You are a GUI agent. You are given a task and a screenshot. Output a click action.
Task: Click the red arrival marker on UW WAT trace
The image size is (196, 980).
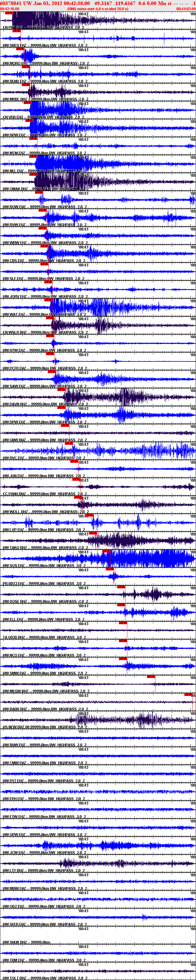click(x=48, y=300)
